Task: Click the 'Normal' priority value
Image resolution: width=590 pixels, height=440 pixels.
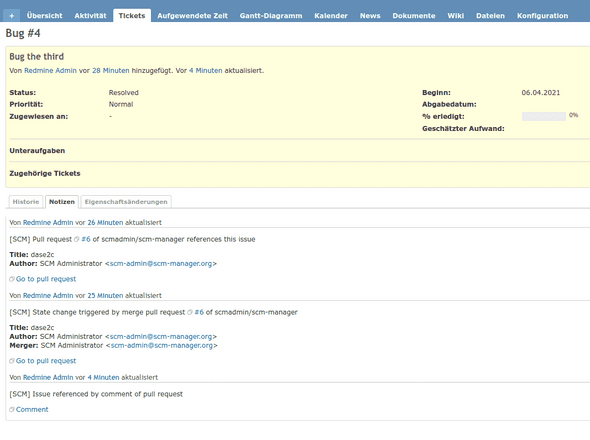Action: [x=121, y=104]
